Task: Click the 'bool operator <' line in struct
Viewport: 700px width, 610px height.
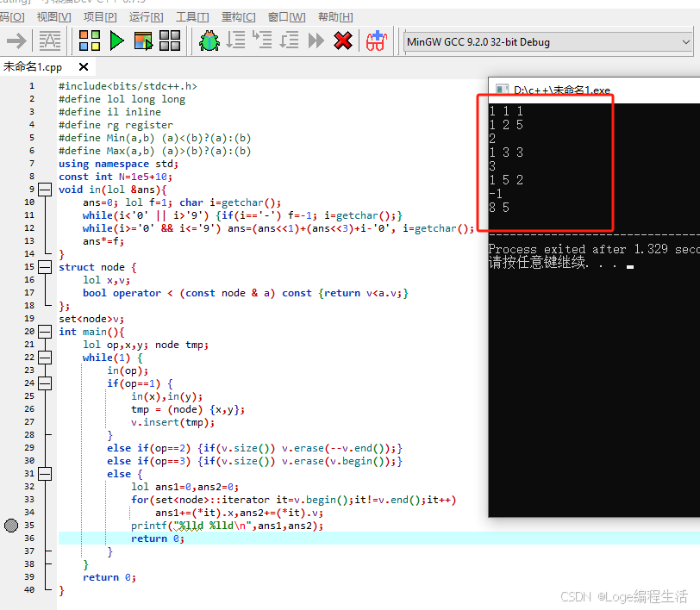Action: [x=246, y=293]
